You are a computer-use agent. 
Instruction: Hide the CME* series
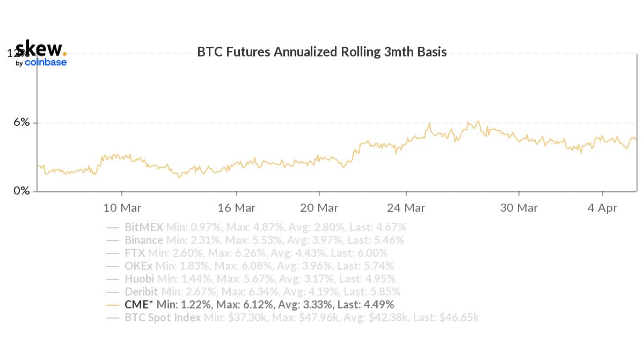click(x=139, y=305)
